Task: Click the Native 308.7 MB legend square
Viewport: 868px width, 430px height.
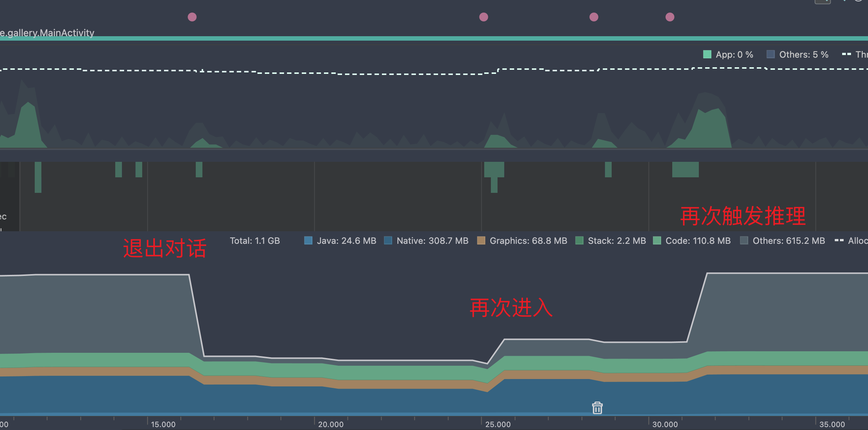Action: [x=388, y=241]
